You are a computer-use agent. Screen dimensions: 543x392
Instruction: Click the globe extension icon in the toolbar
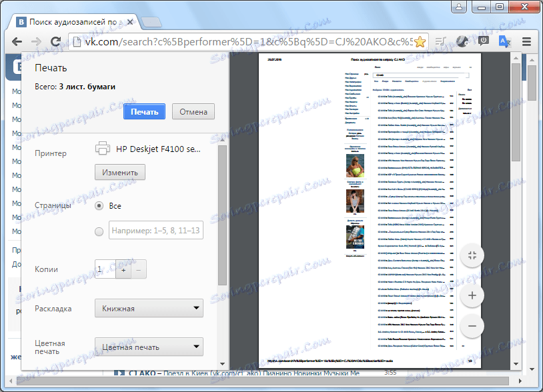(x=462, y=41)
